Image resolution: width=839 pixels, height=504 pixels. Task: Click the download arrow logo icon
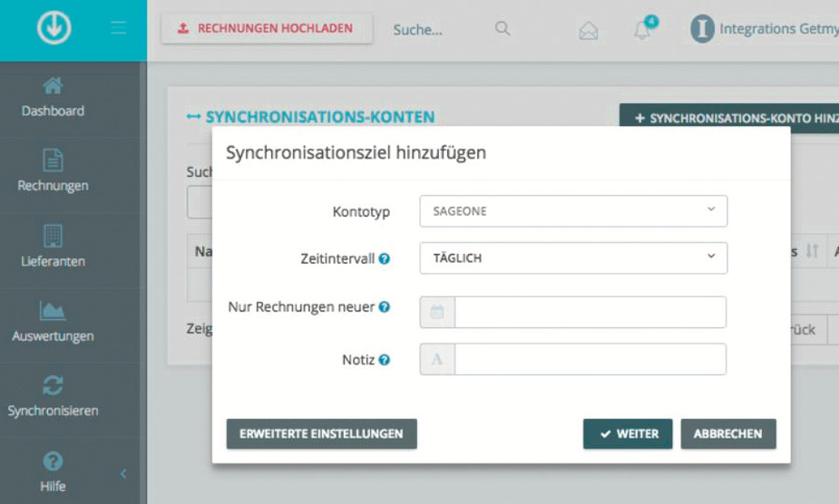tap(54, 29)
